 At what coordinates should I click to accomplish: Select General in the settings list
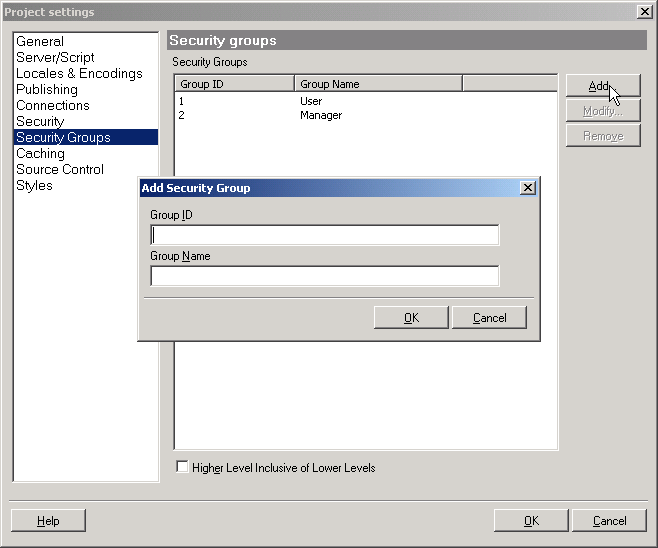click(40, 42)
